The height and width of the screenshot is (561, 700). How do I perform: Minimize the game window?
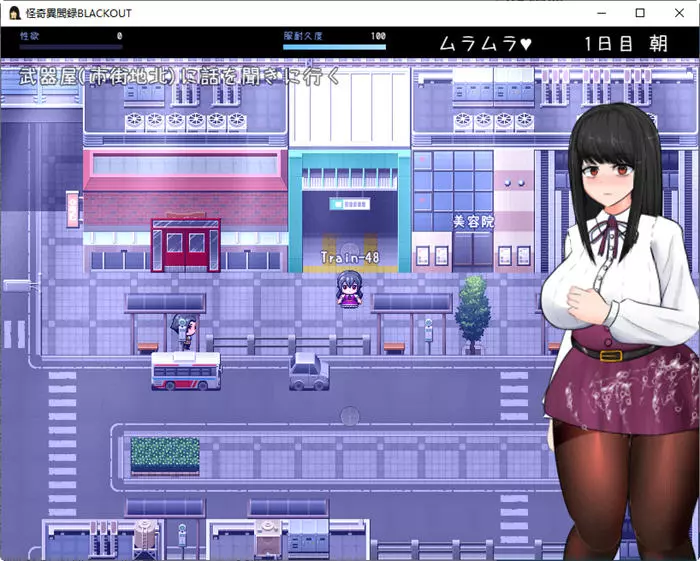[x=601, y=13]
